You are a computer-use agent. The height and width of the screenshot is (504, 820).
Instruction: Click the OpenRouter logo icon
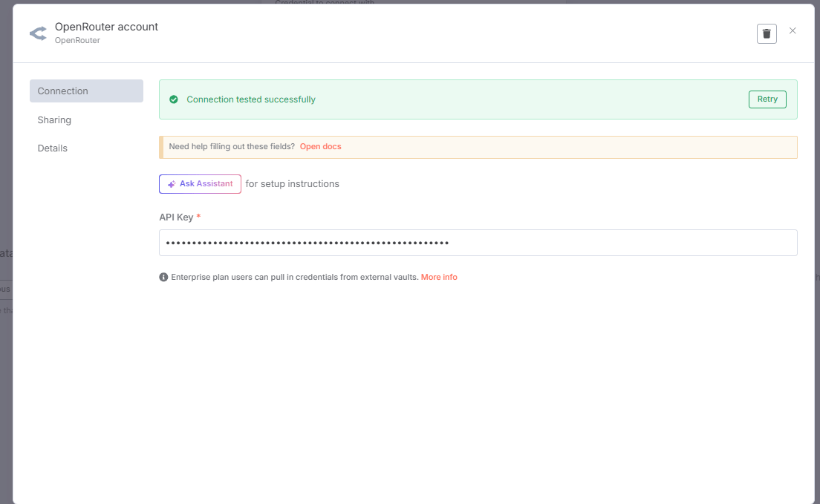[x=38, y=33]
